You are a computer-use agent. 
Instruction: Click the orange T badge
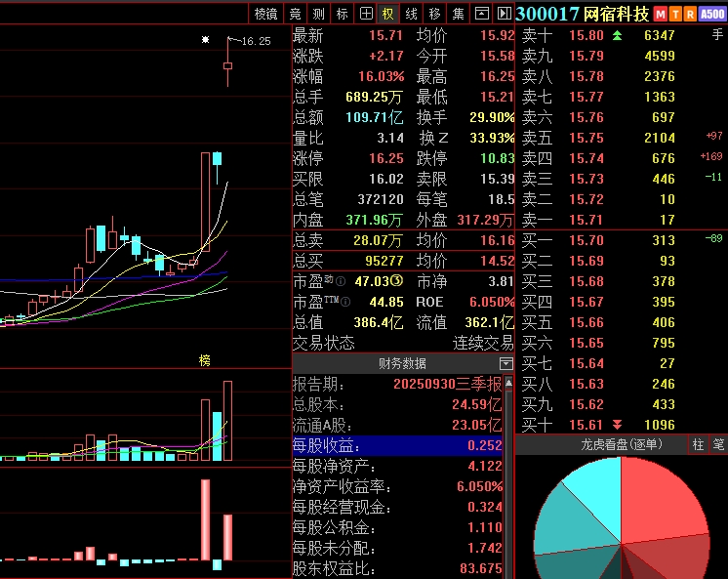click(675, 15)
